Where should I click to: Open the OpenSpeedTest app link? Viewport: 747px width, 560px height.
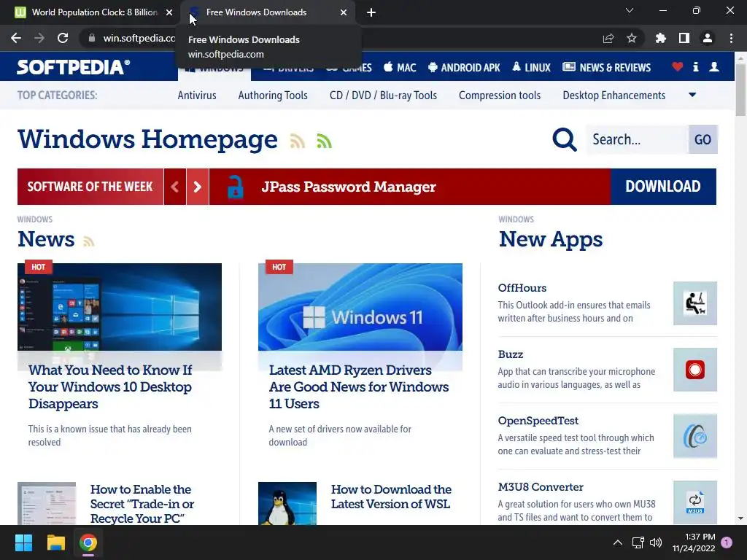(x=538, y=421)
